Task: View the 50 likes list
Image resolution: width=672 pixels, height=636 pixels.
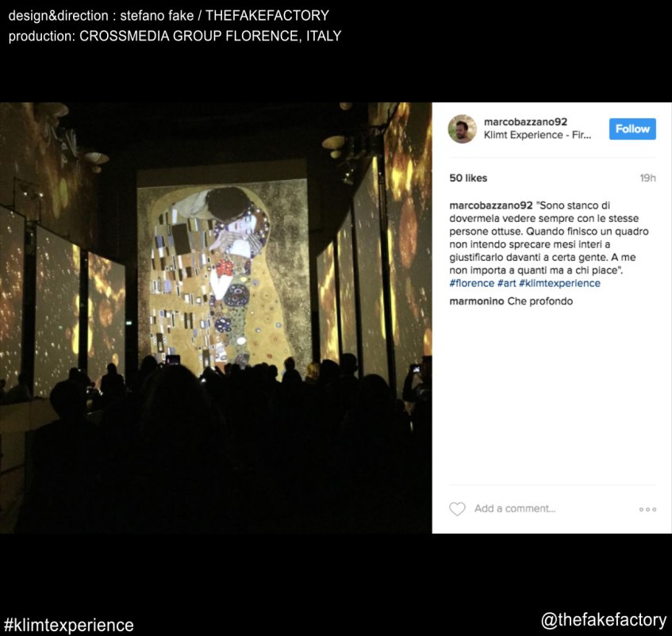Action: click(x=468, y=178)
